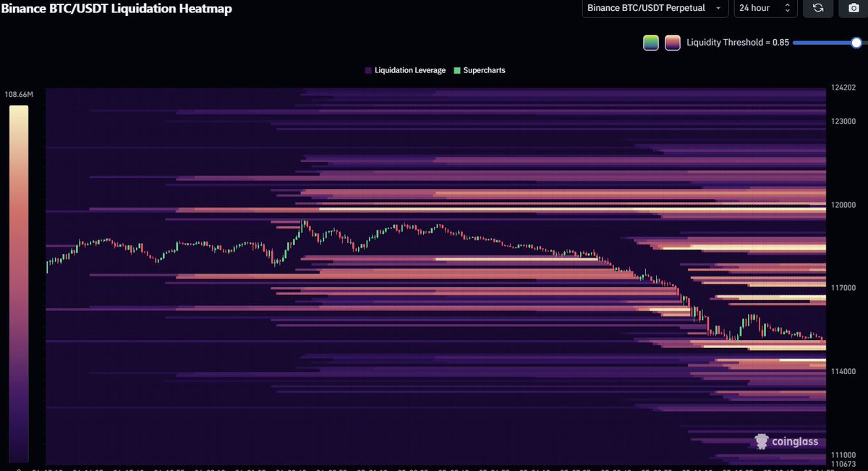The height and width of the screenshot is (471, 868).
Task: Click the 114000 price axis label
Action: pos(842,371)
